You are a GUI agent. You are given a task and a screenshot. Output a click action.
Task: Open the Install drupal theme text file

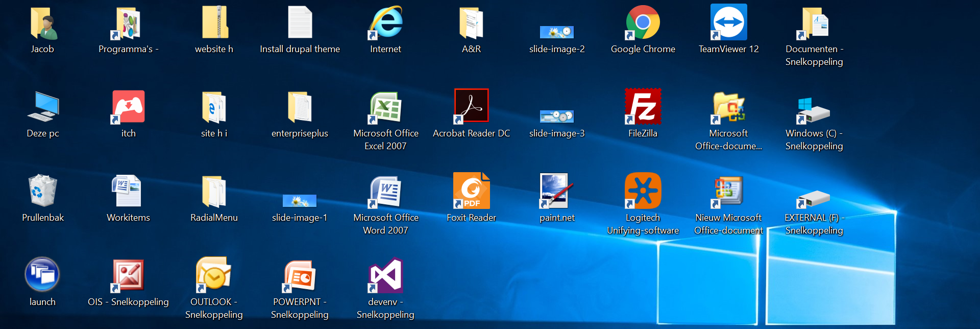(300, 23)
